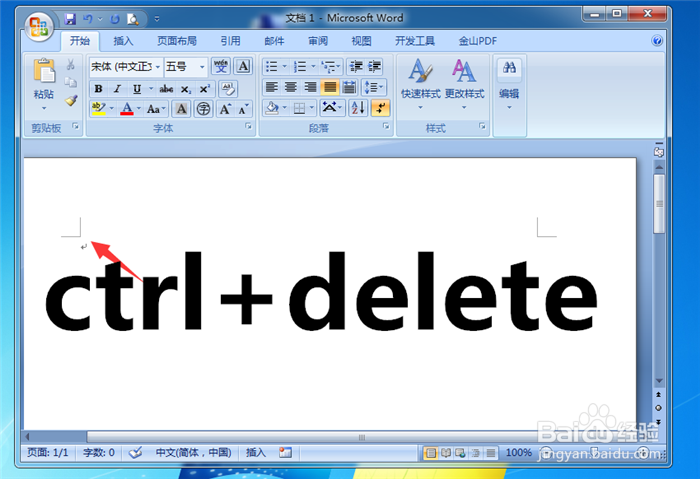Insert enclosed character 字 icon

[x=203, y=108]
